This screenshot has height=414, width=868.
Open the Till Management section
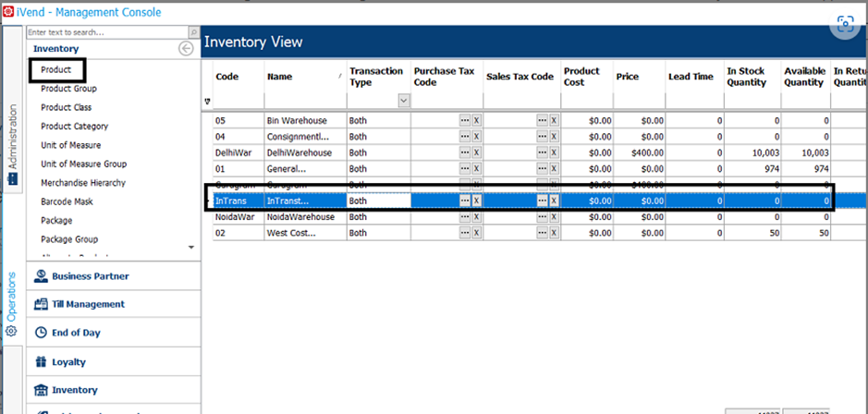tap(114, 304)
